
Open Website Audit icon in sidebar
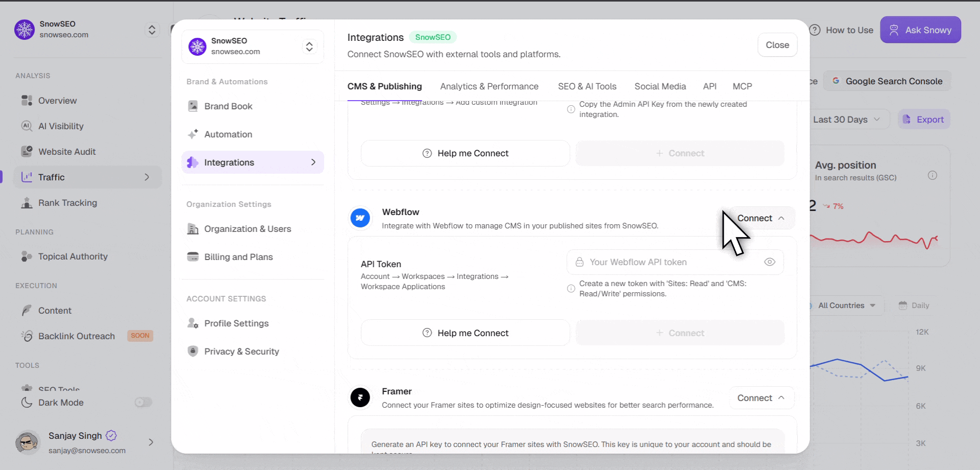click(27, 152)
